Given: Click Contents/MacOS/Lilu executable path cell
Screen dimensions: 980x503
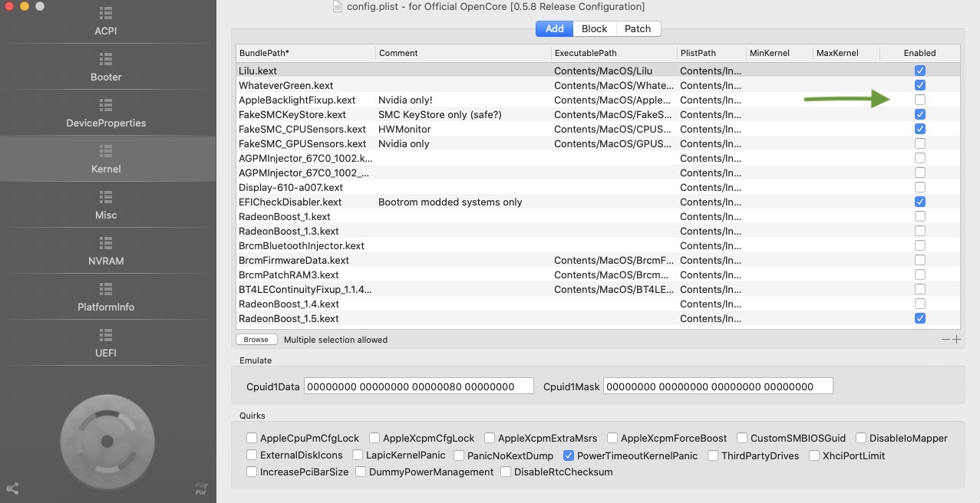Looking at the screenshot, I should click(603, 71).
